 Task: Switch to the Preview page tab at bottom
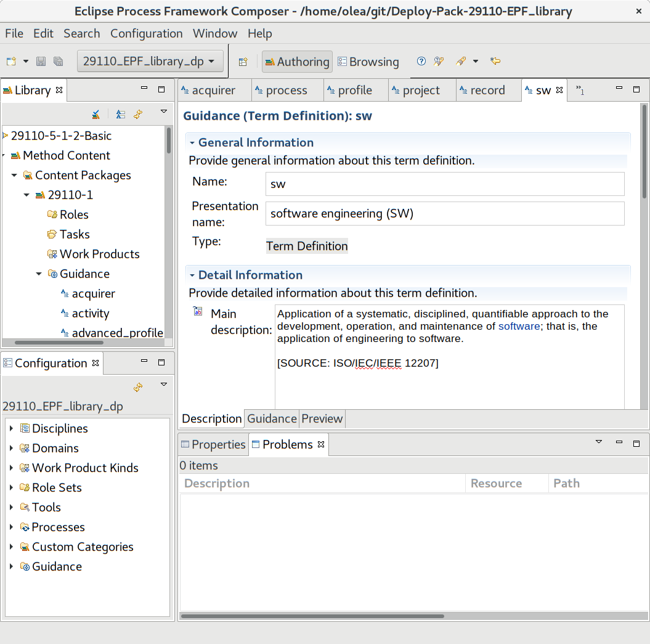click(322, 418)
